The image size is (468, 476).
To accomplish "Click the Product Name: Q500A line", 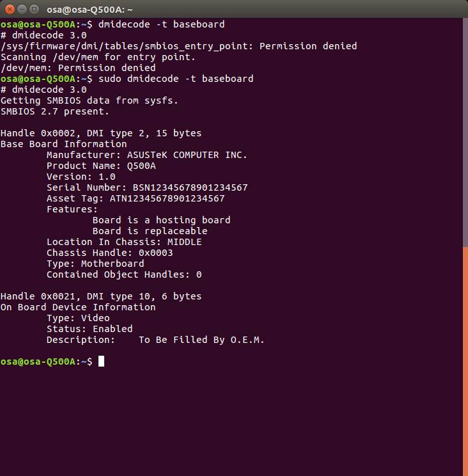I will (x=101, y=166).
